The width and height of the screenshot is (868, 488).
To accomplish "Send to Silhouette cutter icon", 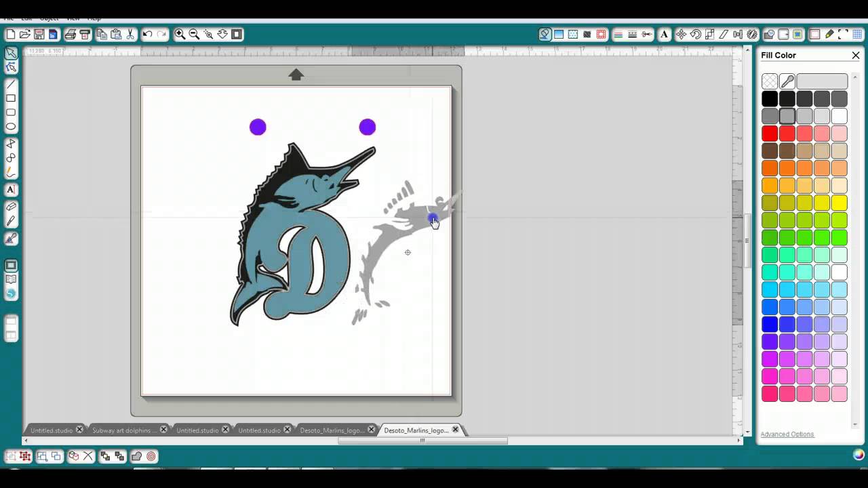I will click(85, 34).
